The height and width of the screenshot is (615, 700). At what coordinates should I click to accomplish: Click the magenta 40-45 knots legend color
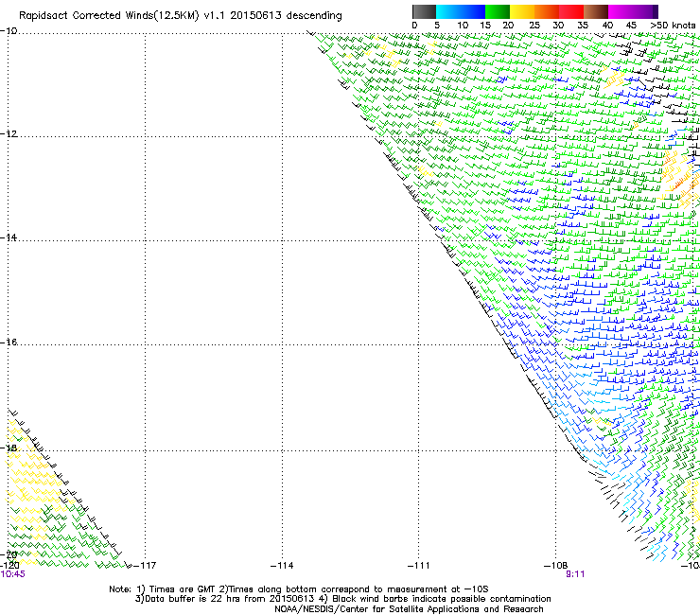(x=621, y=11)
